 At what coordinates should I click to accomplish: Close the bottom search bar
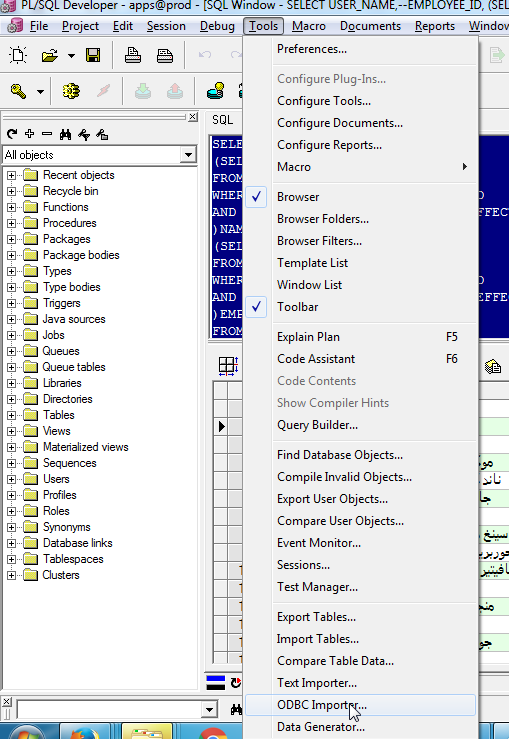tap(6, 702)
